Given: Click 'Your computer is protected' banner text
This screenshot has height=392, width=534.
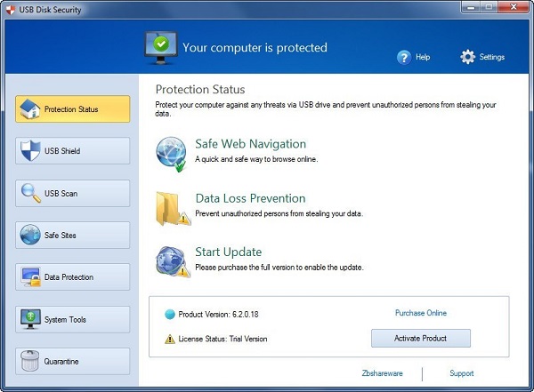Looking at the screenshot, I should click(x=255, y=48).
